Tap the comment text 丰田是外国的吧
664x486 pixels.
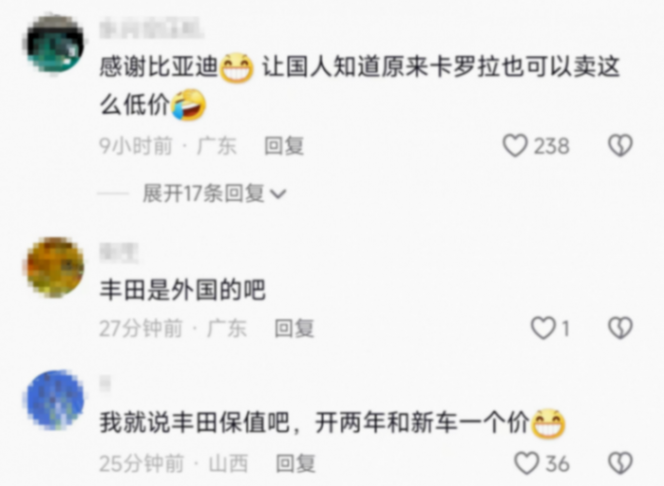[x=183, y=290]
